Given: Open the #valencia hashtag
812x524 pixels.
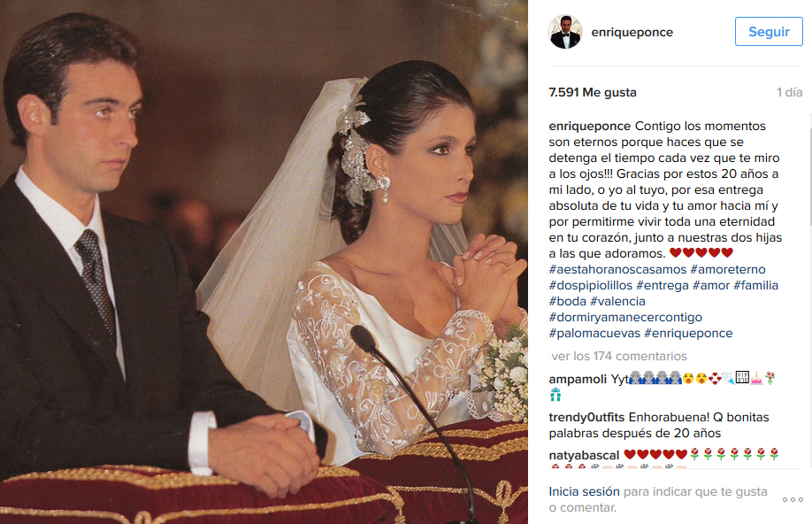Looking at the screenshot, I should click(x=617, y=302).
